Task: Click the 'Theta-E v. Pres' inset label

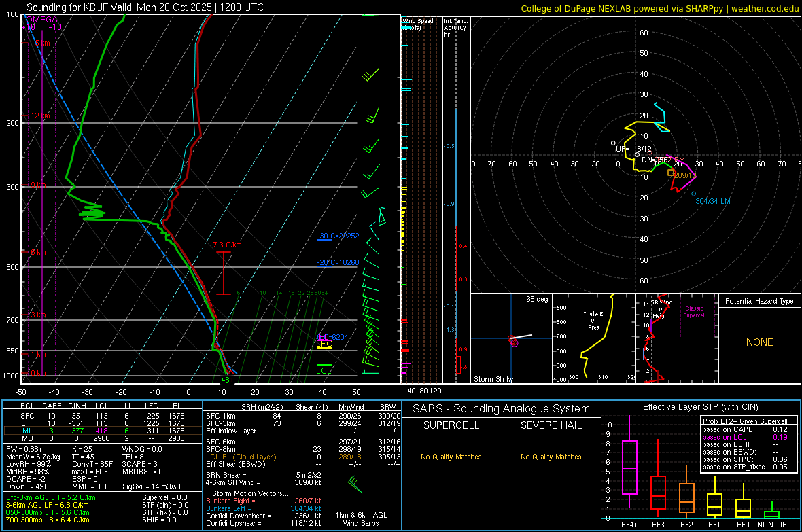Action: (593, 321)
